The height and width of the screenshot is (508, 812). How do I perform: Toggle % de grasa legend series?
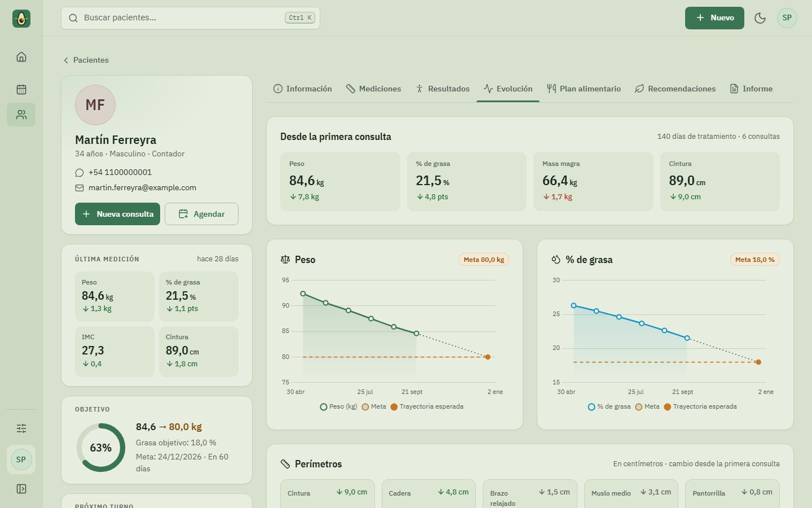pos(609,406)
